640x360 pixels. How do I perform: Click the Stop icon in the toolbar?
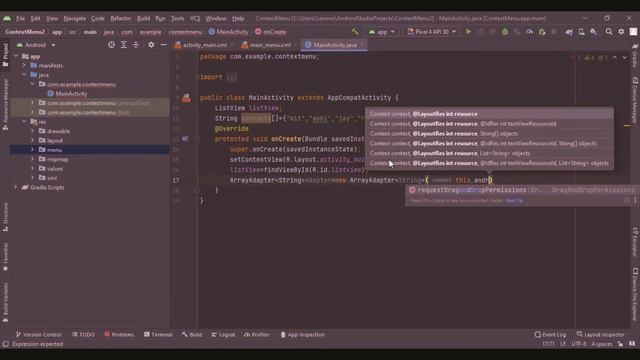pyautogui.click(x=554, y=32)
